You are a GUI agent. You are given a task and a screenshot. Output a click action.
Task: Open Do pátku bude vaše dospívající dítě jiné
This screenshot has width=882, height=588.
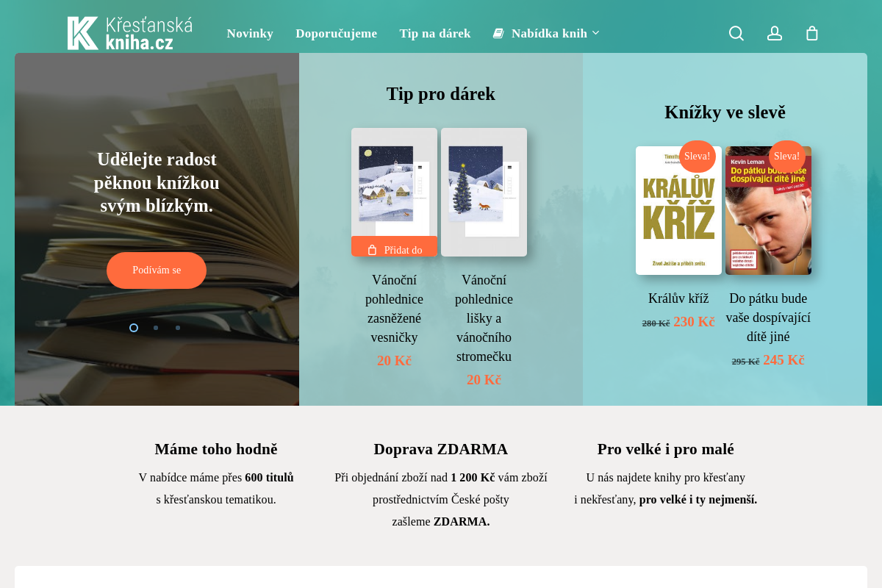(x=768, y=318)
